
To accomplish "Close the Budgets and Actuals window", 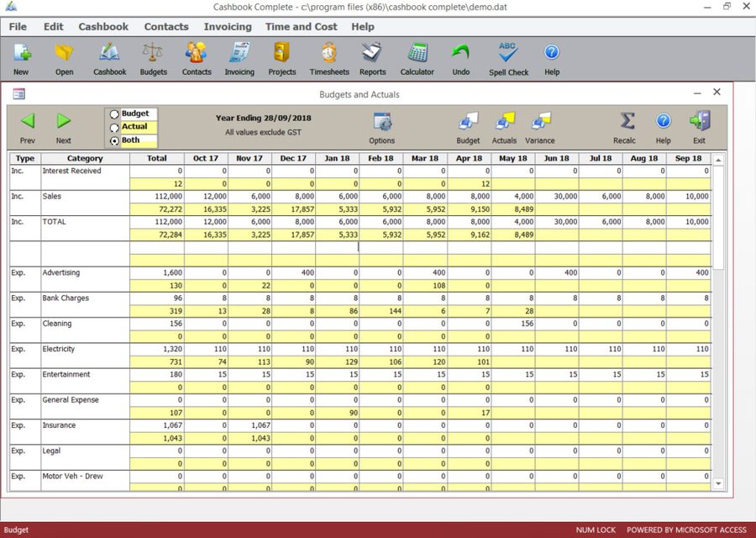I will [x=717, y=92].
